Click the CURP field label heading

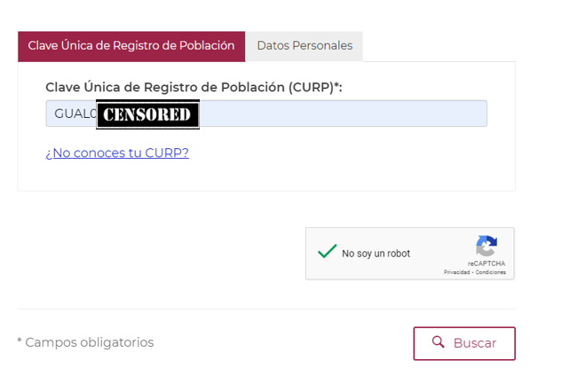[x=194, y=87]
